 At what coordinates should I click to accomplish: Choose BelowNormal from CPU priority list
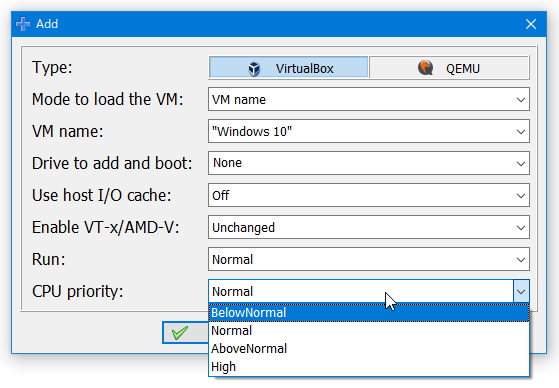[369, 313]
